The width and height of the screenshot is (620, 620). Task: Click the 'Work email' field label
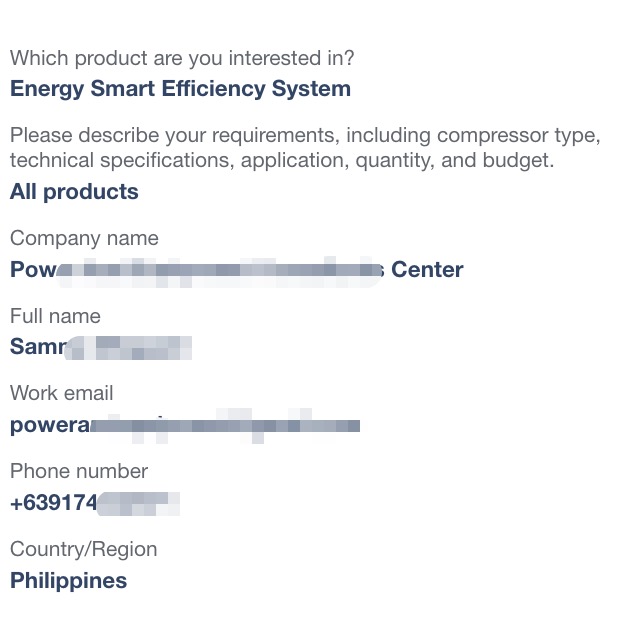pyautogui.click(x=62, y=393)
